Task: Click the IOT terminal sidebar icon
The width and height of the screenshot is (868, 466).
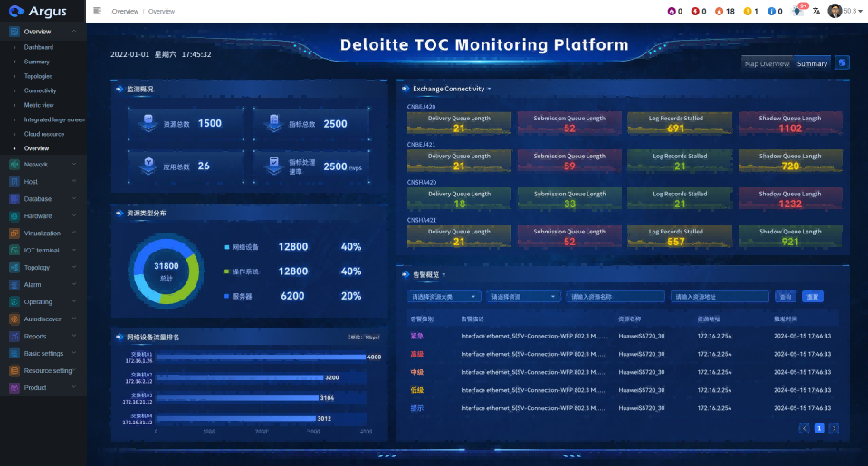Action: 14,250
